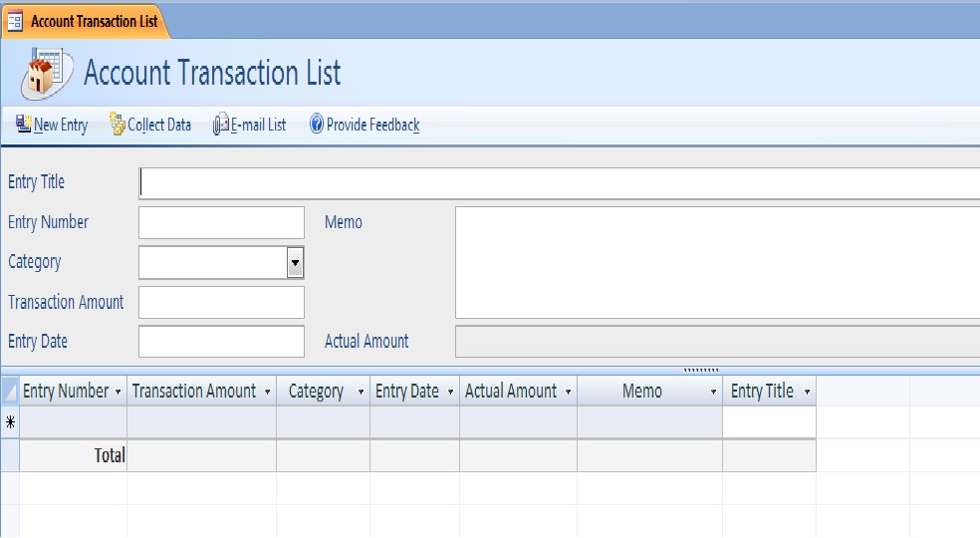This screenshot has width=980, height=538.
Task: Expand the Entry Title column filter arrow
Action: tap(807, 393)
